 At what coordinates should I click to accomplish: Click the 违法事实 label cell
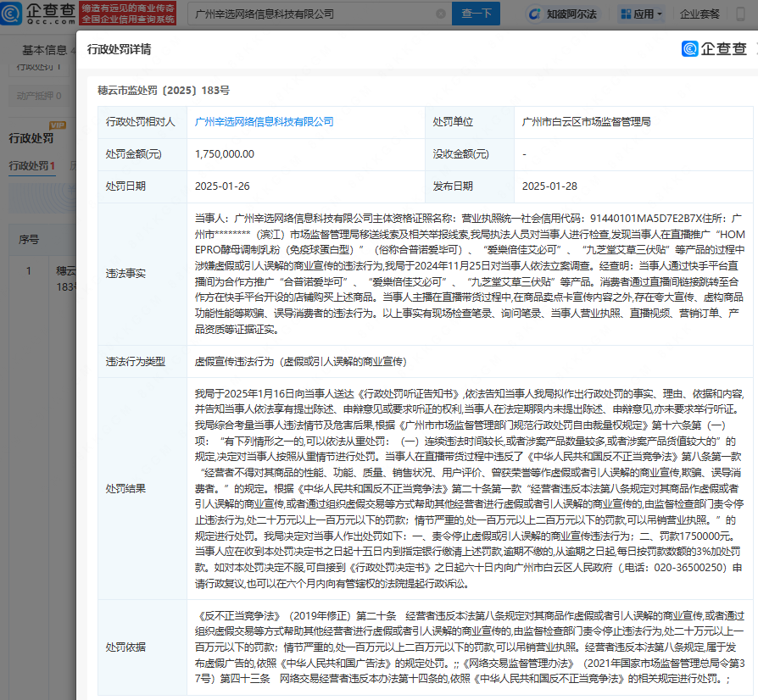[x=142, y=274]
